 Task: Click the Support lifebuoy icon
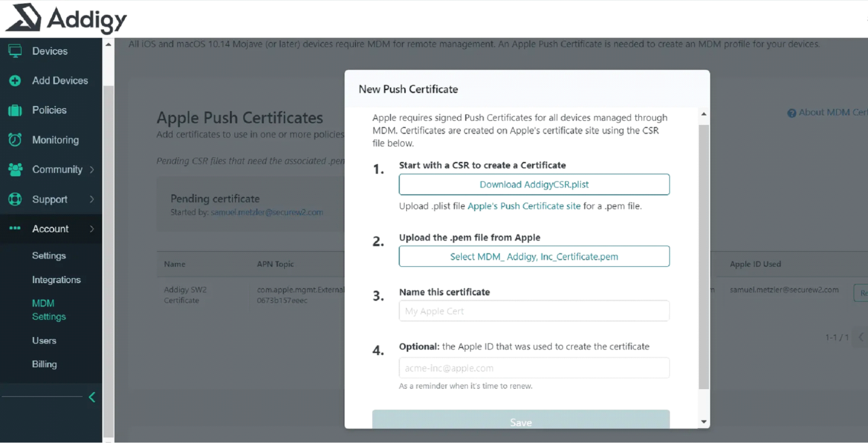click(15, 199)
